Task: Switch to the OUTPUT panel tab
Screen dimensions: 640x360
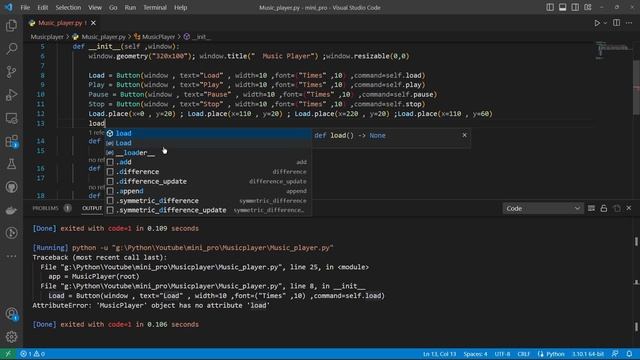Action: point(92,208)
